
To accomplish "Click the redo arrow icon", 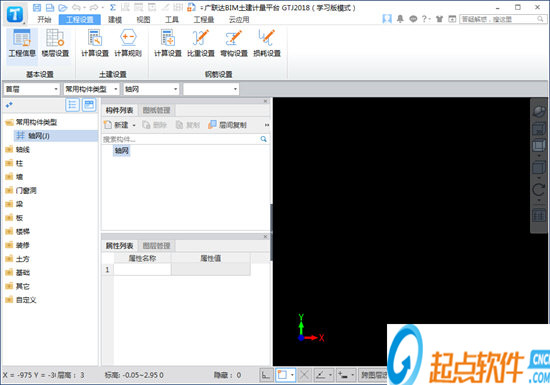I will 94,7.
